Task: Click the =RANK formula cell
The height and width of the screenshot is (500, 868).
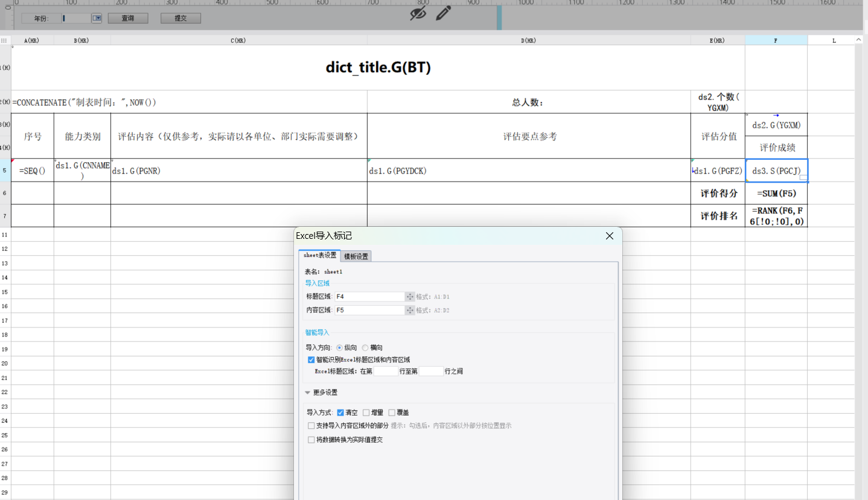Action: (776, 216)
